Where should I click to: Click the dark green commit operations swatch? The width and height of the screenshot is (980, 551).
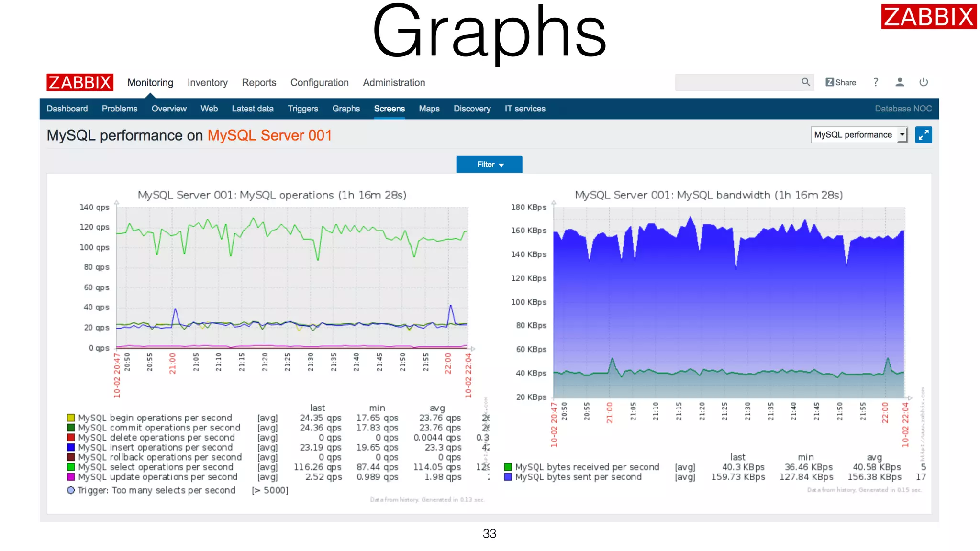point(71,428)
